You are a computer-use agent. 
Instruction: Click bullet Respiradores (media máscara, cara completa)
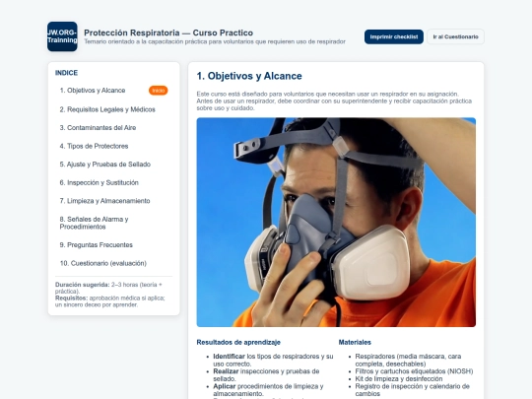point(408,360)
